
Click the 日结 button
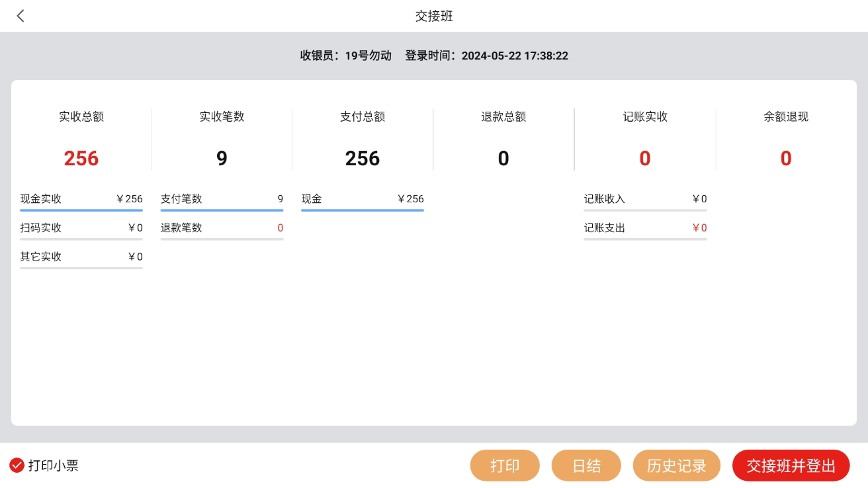tap(586, 466)
